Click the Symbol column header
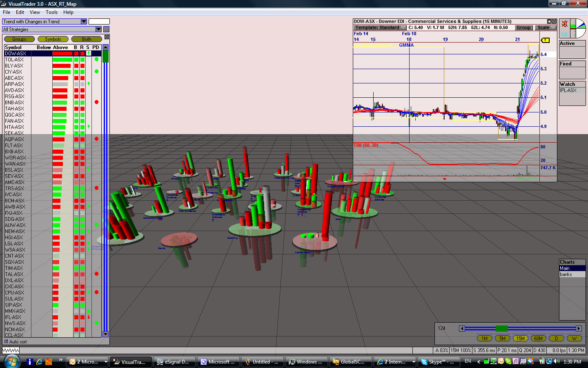Viewport: 588px width, 368px height. point(13,47)
